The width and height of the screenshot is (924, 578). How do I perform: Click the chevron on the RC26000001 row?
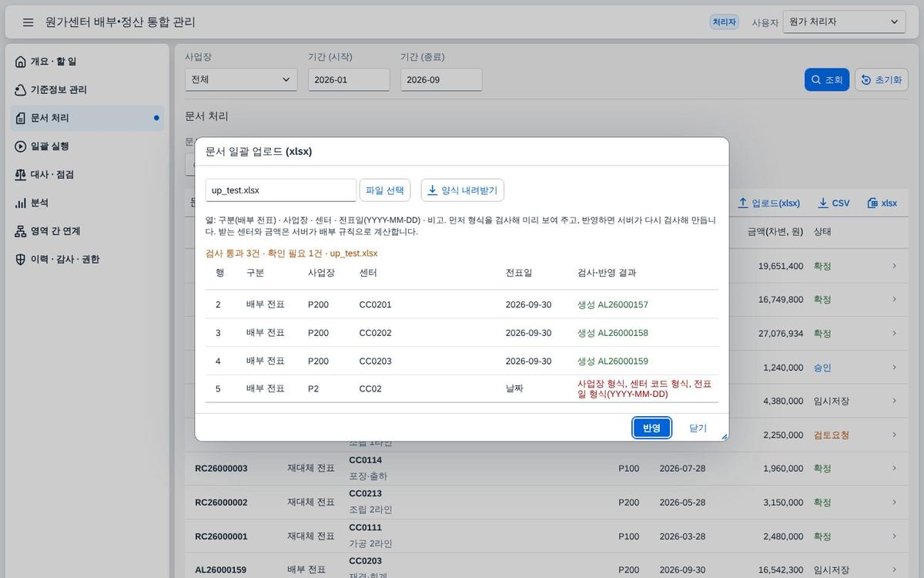(x=894, y=536)
